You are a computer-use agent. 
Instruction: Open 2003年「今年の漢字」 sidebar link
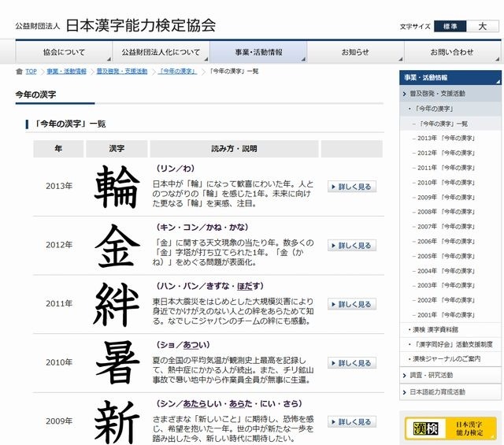tap(447, 286)
